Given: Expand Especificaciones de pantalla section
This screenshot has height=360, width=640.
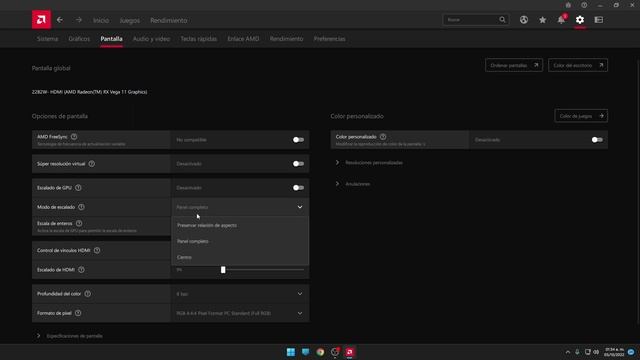Looking at the screenshot, I should pyautogui.click(x=70, y=336).
